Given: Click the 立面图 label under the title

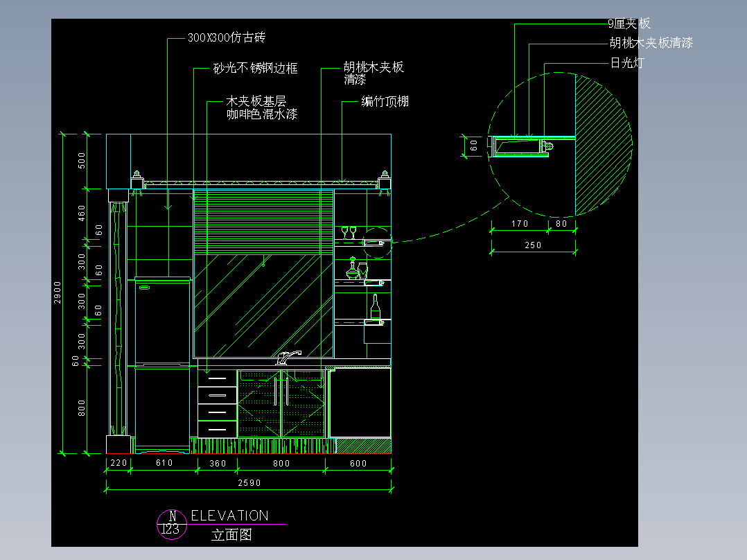Looking at the screenshot, I should 232,535.
